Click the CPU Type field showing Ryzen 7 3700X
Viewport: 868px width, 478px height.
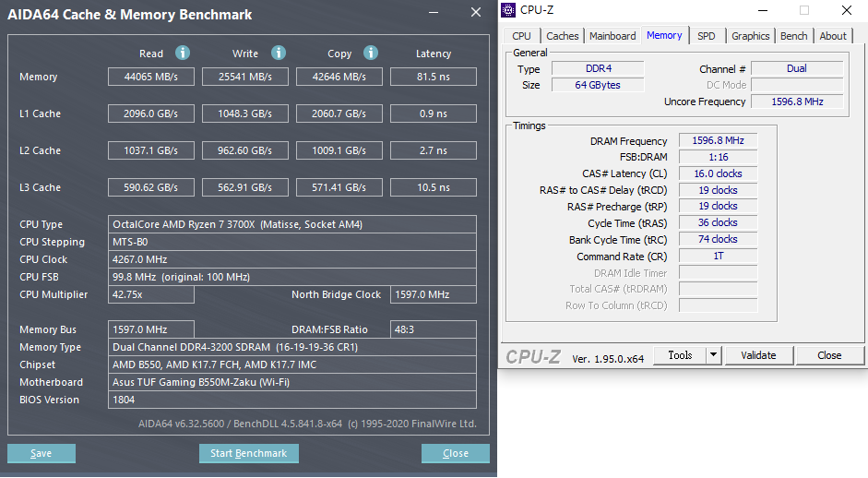292,224
